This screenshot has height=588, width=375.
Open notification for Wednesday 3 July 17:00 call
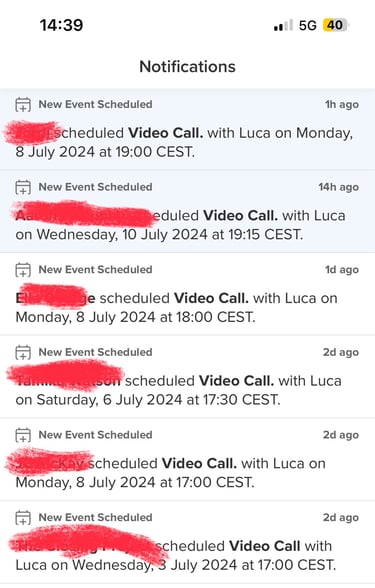(188, 542)
